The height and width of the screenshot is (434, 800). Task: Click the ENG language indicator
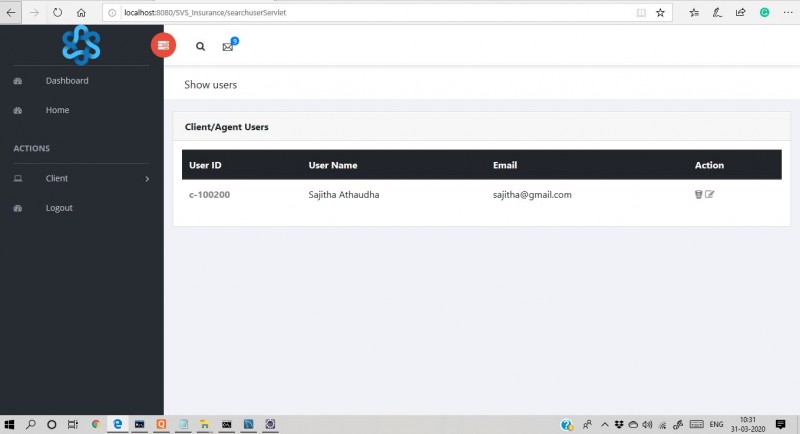tap(716, 424)
